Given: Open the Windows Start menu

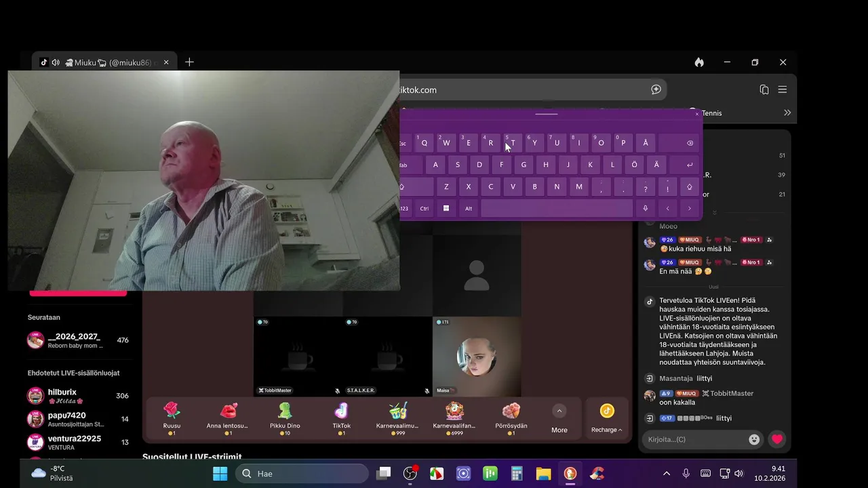Looking at the screenshot, I should pos(220,474).
